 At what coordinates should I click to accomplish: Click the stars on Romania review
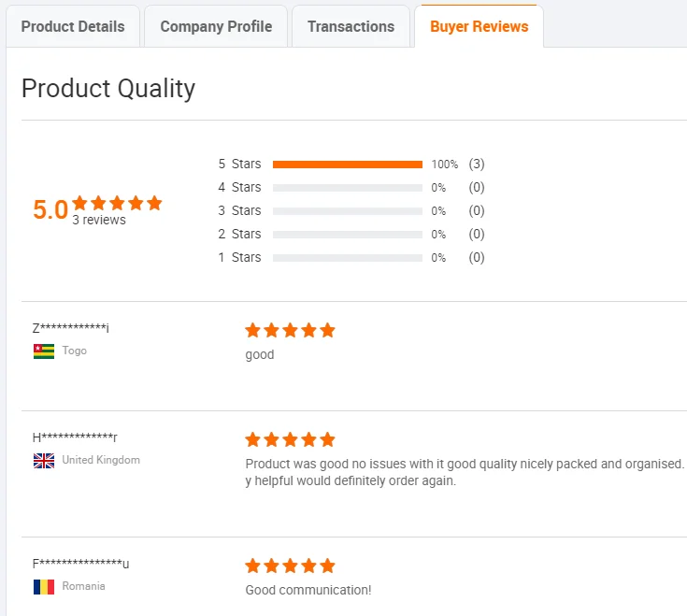coord(290,566)
